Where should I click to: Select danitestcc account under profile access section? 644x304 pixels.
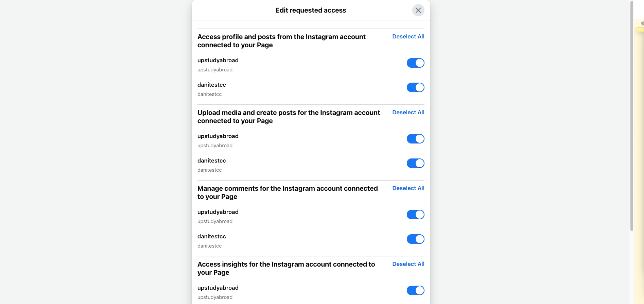tap(211, 85)
